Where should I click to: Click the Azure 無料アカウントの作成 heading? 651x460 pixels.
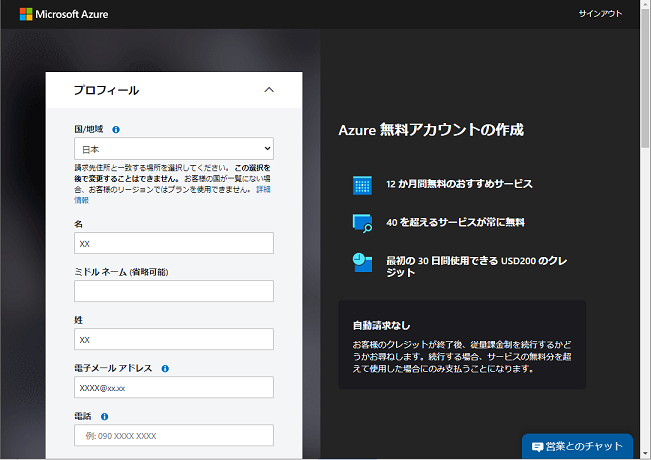click(431, 130)
